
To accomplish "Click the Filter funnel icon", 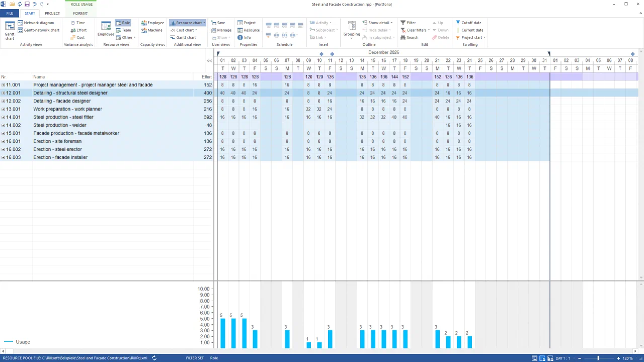I will coord(403,23).
